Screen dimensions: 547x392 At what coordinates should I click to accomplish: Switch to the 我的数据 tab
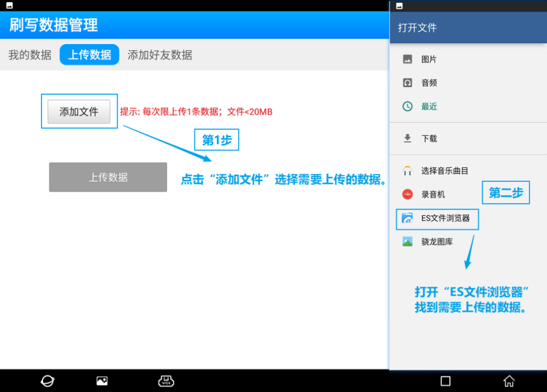pyautogui.click(x=30, y=55)
